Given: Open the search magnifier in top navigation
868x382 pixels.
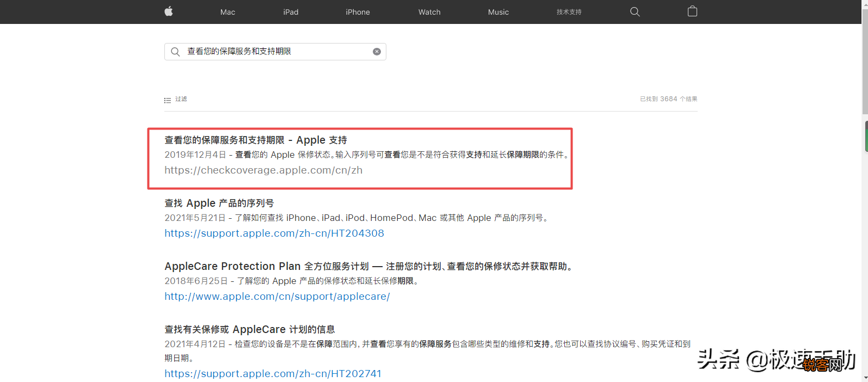Looking at the screenshot, I should [x=635, y=12].
